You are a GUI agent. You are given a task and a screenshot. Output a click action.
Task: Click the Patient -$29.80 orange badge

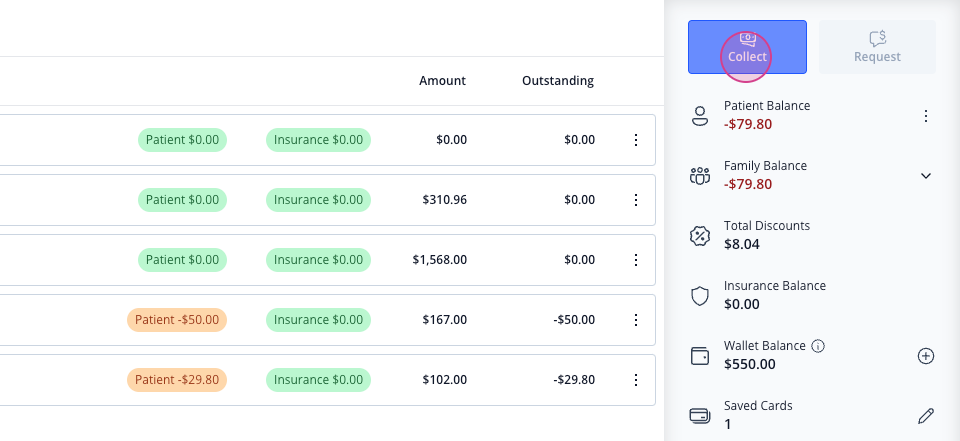[x=177, y=380]
